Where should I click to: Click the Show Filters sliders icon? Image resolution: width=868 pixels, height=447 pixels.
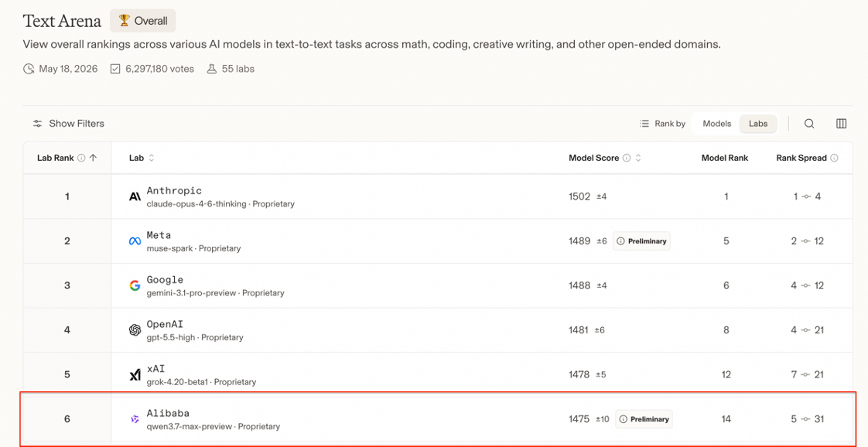click(x=37, y=124)
